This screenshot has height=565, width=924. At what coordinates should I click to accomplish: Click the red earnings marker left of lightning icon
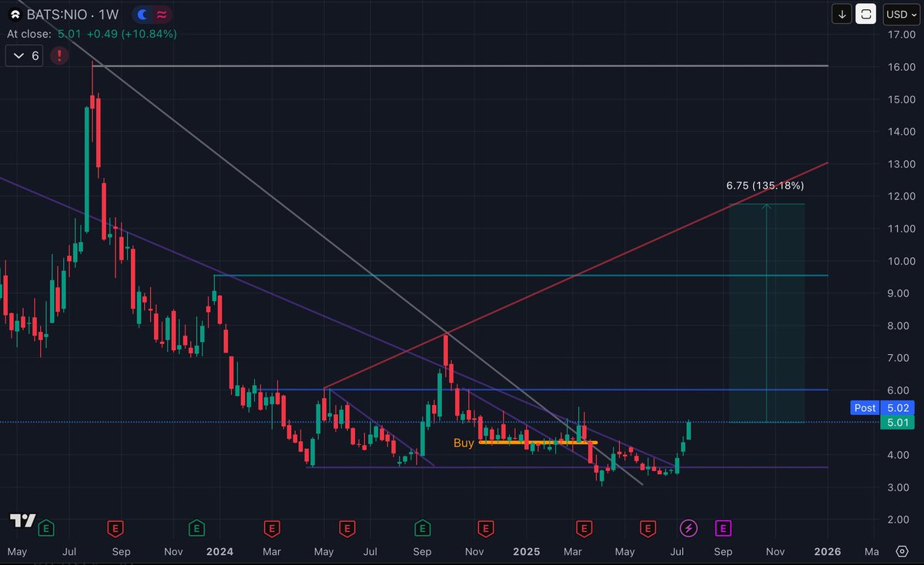(x=648, y=528)
